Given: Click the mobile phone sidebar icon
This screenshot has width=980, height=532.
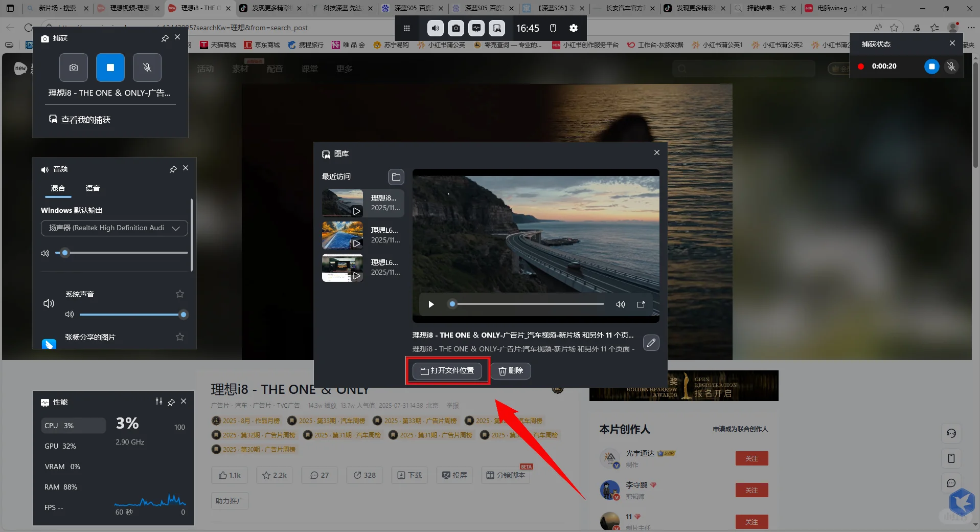Looking at the screenshot, I should click(951, 458).
